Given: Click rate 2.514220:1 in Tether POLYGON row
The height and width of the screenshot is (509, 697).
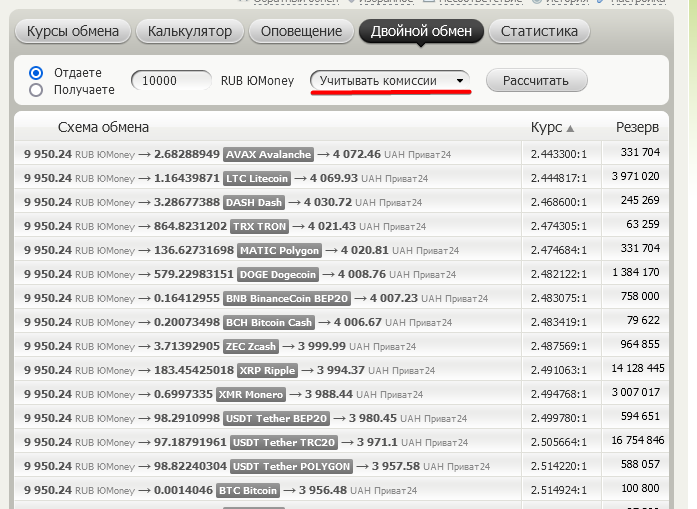Looking at the screenshot, I should coord(559,466).
